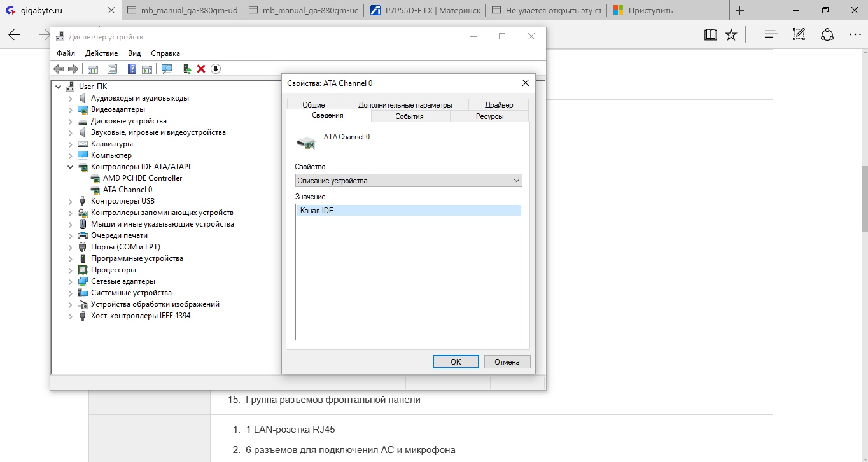
Task: Open Edge reading view book icon
Action: 711,34
